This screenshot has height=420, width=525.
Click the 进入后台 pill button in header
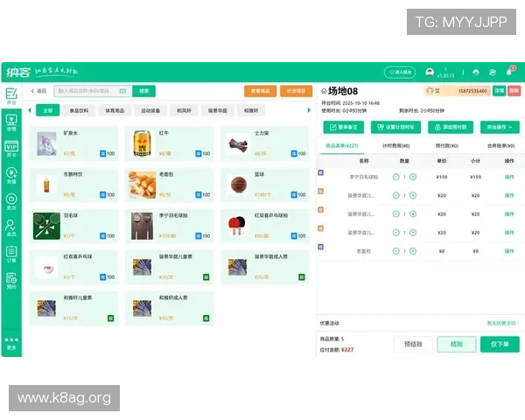[x=400, y=72]
